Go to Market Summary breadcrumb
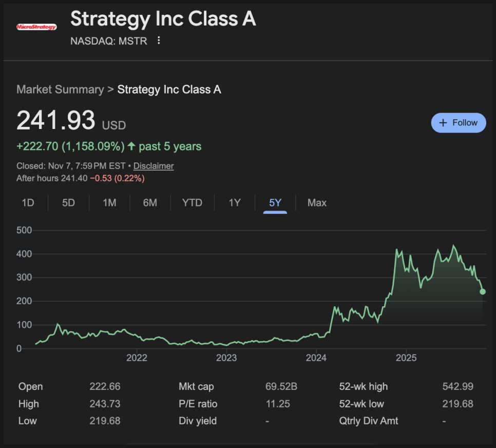The image size is (496, 448). click(60, 89)
